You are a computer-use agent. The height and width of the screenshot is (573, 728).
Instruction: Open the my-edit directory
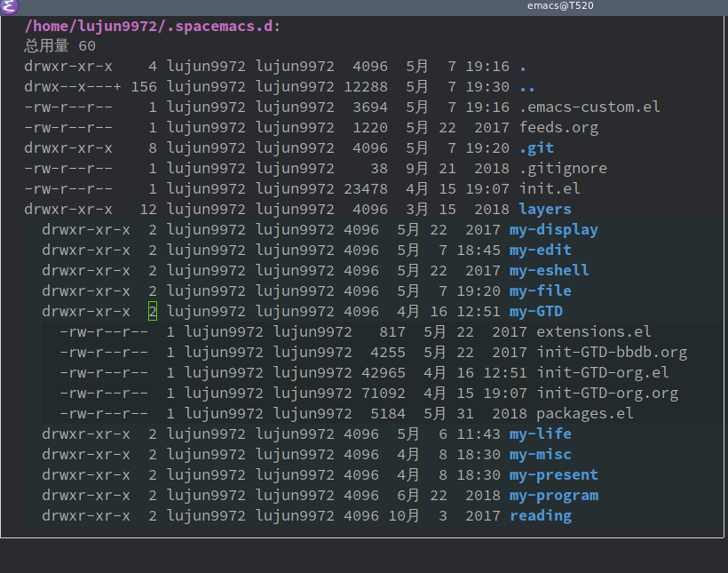pos(540,250)
